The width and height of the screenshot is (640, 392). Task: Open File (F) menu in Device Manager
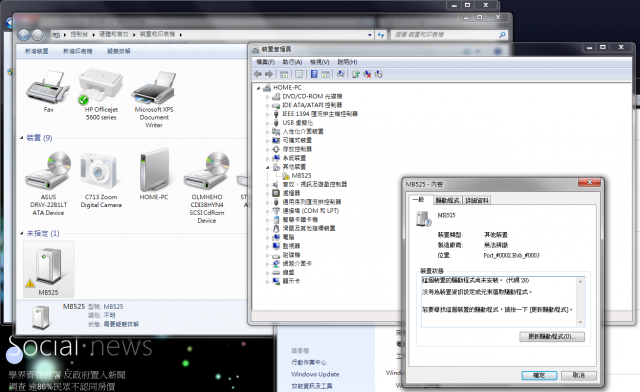tap(265, 62)
